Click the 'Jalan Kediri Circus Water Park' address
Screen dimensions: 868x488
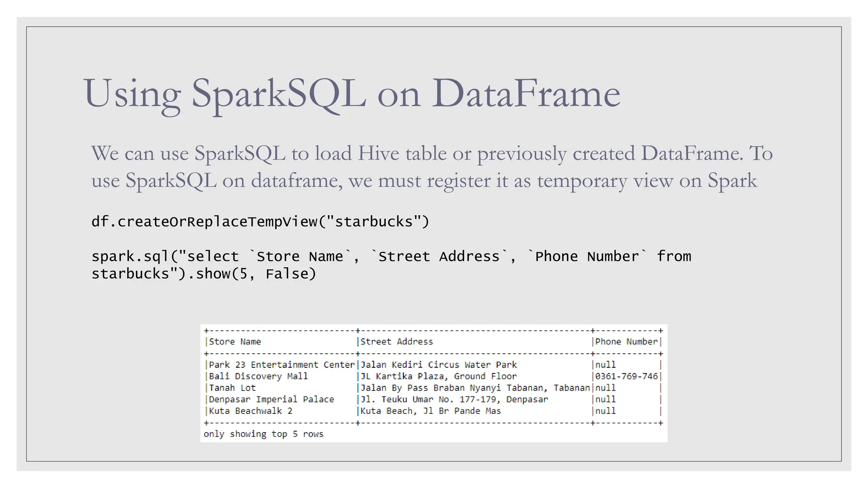click(439, 365)
